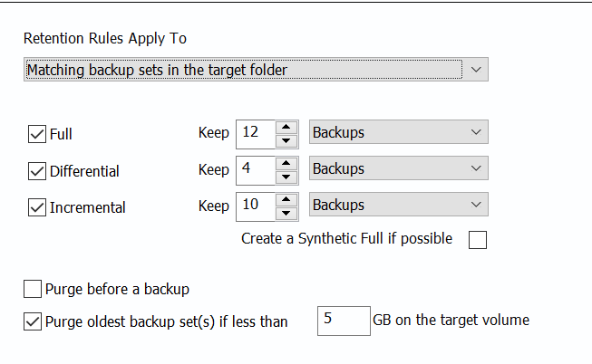The image size is (592, 364).
Task: Open Incremental row Backups unit dropdown
Action: [x=399, y=205]
